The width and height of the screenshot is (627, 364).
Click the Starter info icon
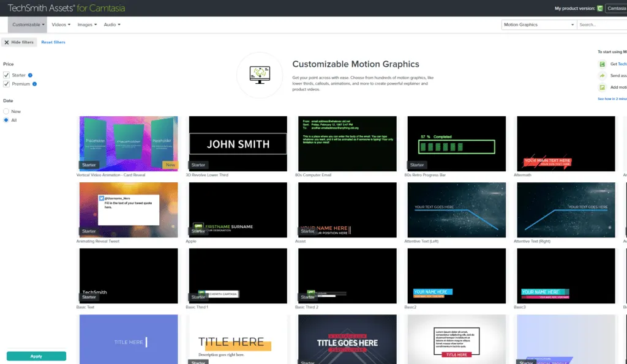(x=30, y=75)
